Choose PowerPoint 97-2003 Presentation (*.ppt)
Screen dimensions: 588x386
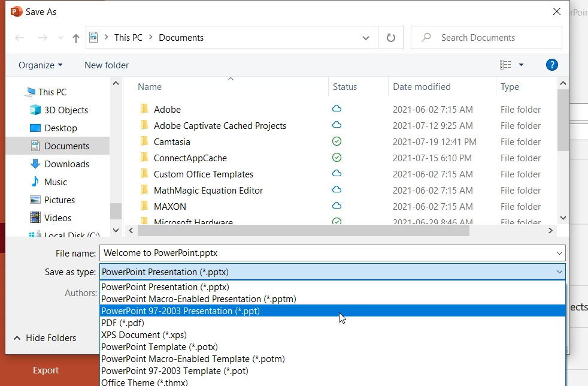click(332, 311)
